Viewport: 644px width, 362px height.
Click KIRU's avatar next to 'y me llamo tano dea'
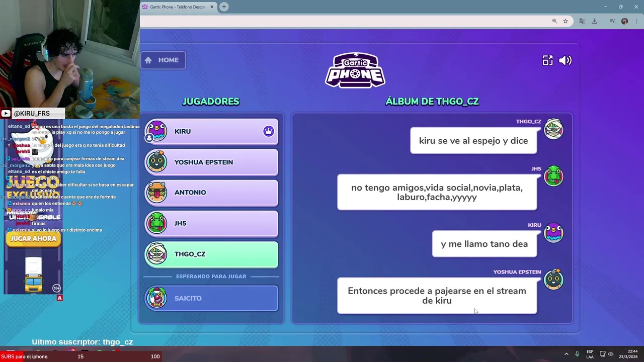pyautogui.click(x=553, y=233)
